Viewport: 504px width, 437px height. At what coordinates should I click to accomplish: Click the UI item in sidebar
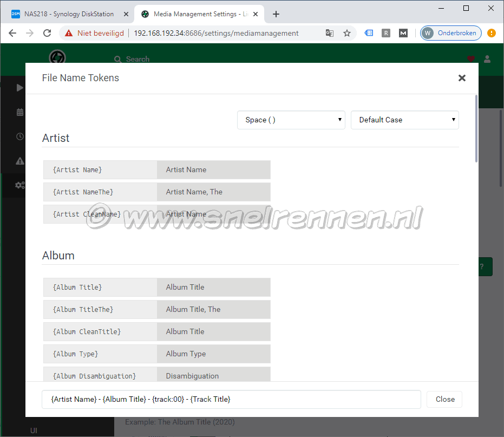(x=34, y=431)
